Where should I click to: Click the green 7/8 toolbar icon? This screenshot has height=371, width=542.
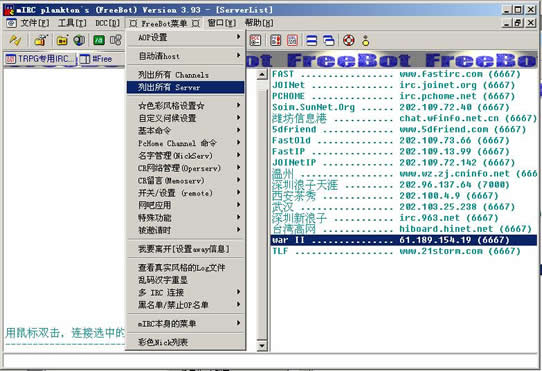(x=99, y=40)
